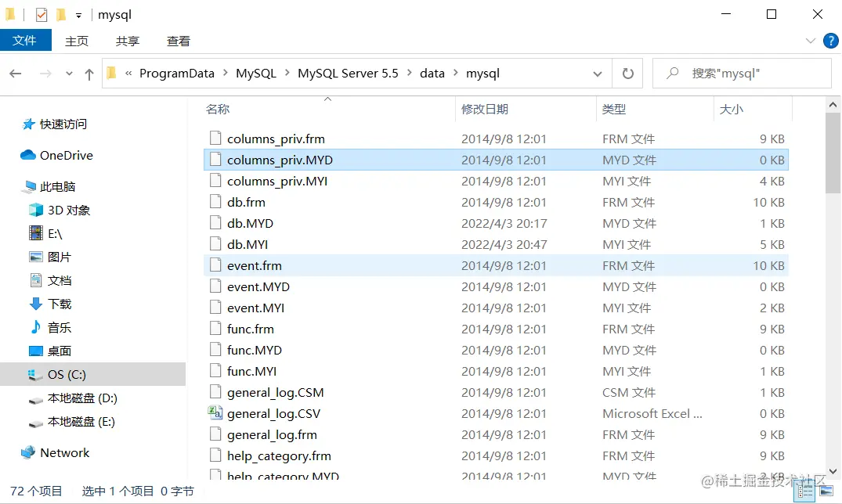The image size is (842, 504).
Task: Click data in the address breadcrumb
Action: (432, 73)
